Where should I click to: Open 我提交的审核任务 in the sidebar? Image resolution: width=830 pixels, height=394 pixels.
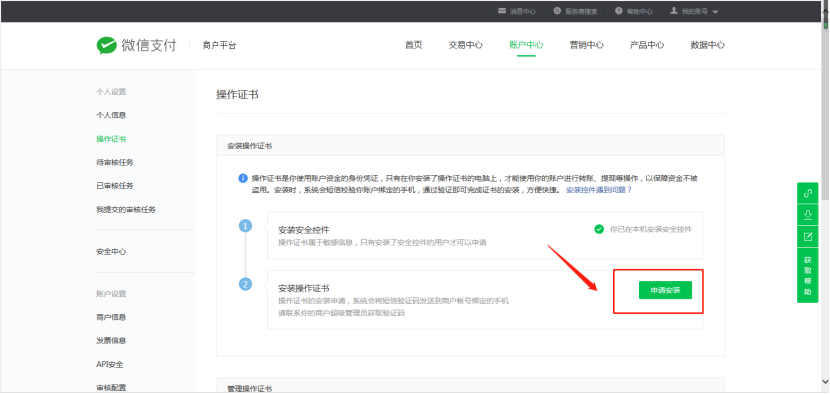(x=126, y=209)
